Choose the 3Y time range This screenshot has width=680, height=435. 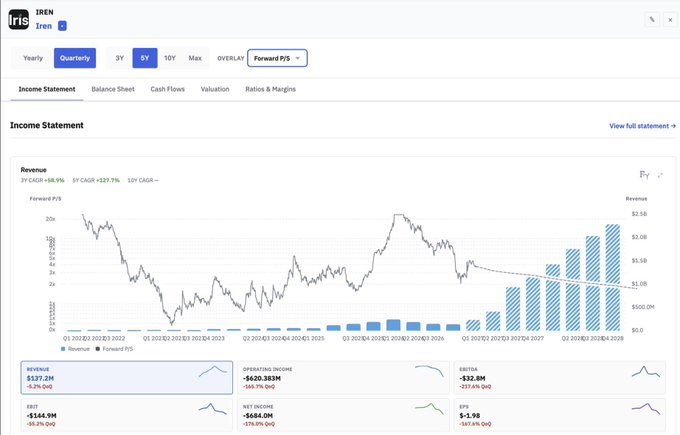120,58
